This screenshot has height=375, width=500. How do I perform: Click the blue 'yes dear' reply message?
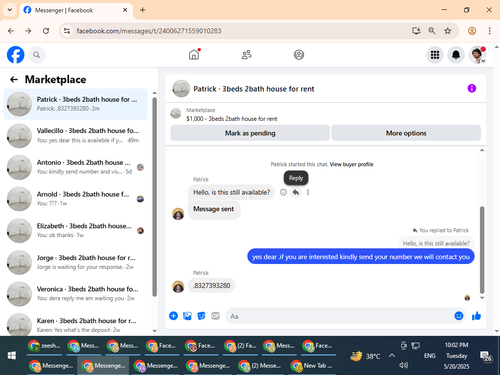[361, 257]
